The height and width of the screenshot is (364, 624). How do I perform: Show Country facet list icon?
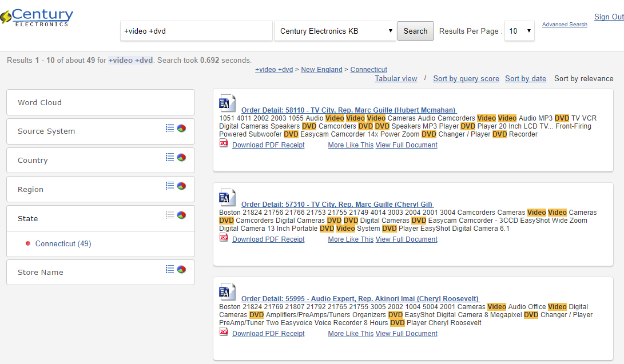click(170, 157)
